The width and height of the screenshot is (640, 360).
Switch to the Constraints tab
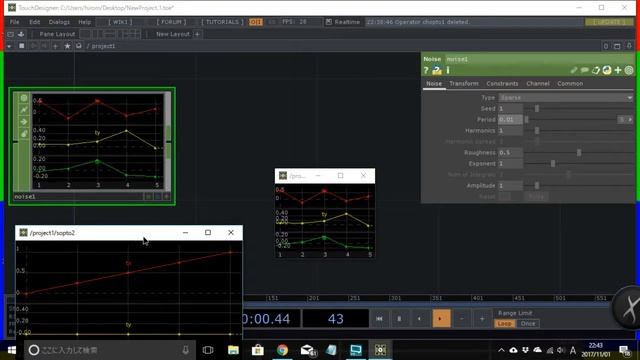pos(502,84)
